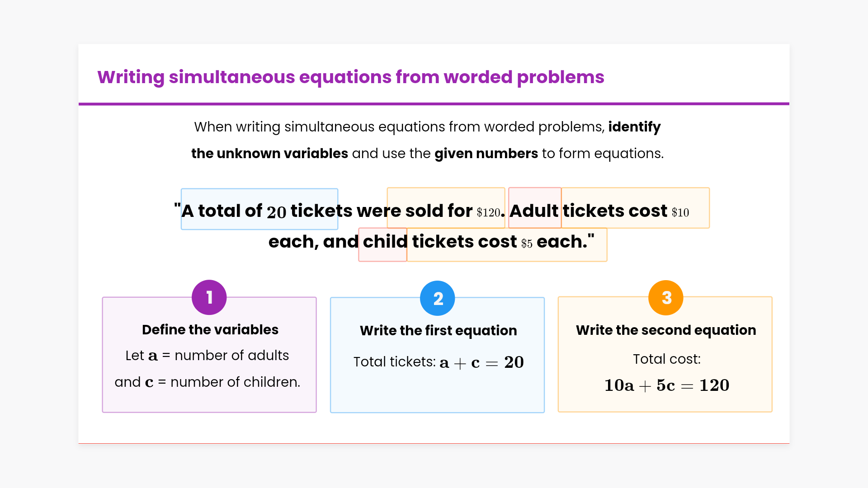Viewport: 868px width, 488px height.
Task: Click the equation 10a + 5c = 120
Action: [x=666, y=385]
